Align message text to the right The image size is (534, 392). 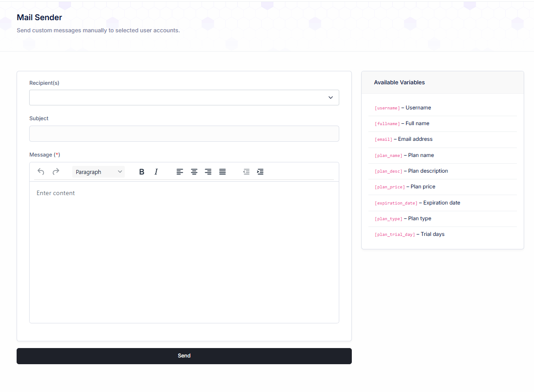coord(208,172)
